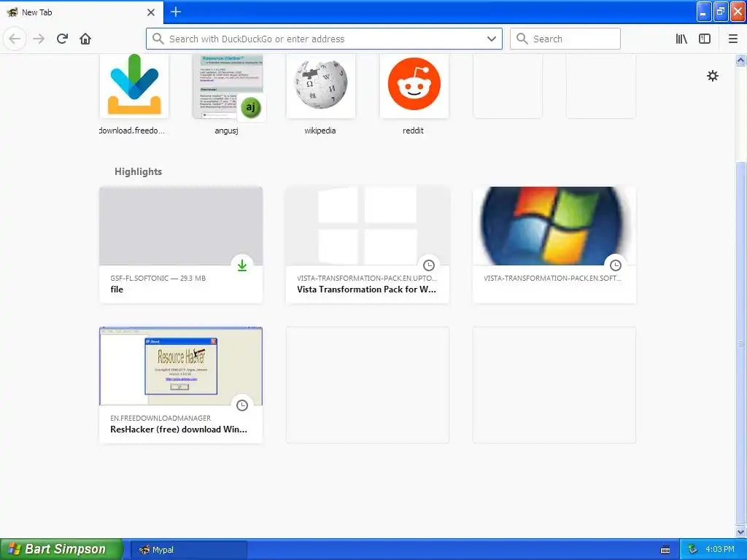The width and height of the screenshot is (747, 560).
Task: Open the reddit top site tile
Action: [414, 86]
